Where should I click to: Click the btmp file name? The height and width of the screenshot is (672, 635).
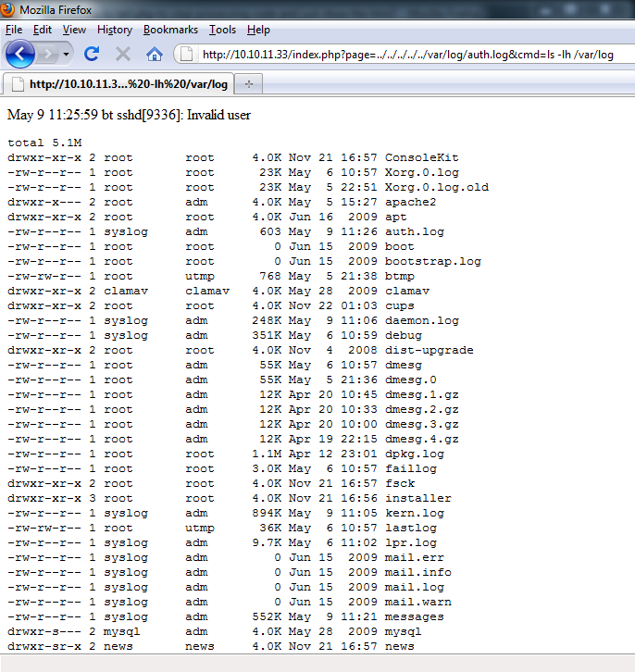[x=399, y=276]
